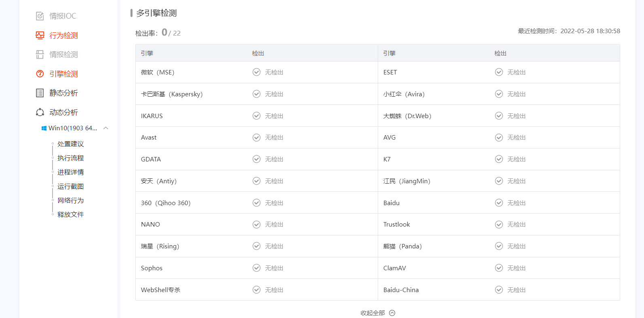Jump to 释放文件 sub-item
This screenshot has height=318, width=644.
coord(71,214)
